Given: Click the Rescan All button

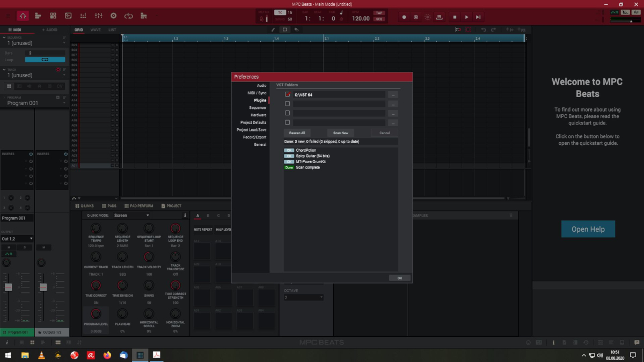Looking at the screenshot, I should pyautogui.click(x=297, y=132).
